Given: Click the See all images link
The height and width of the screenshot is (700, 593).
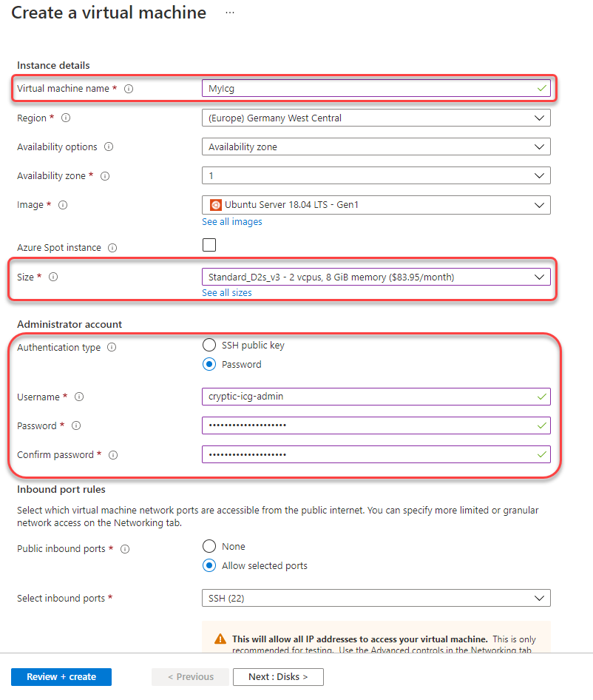Looking at the screenshot, I should click(x=232, y=222).
